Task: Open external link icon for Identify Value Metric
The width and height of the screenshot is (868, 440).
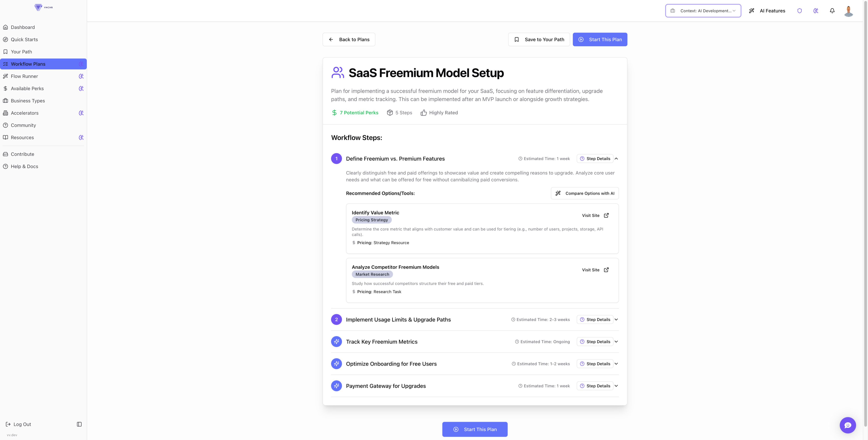Action: point(606,216)
